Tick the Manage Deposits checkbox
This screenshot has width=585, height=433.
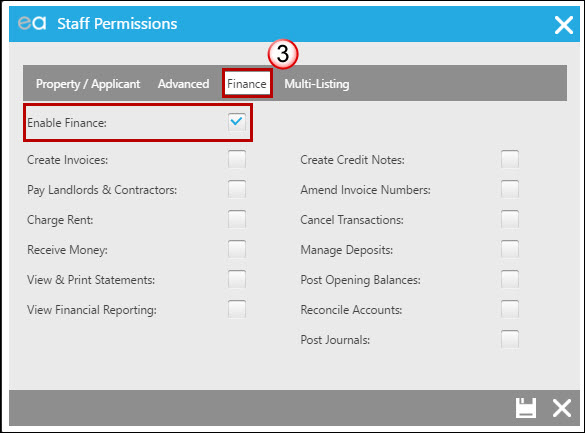click(x=510, y=249)
